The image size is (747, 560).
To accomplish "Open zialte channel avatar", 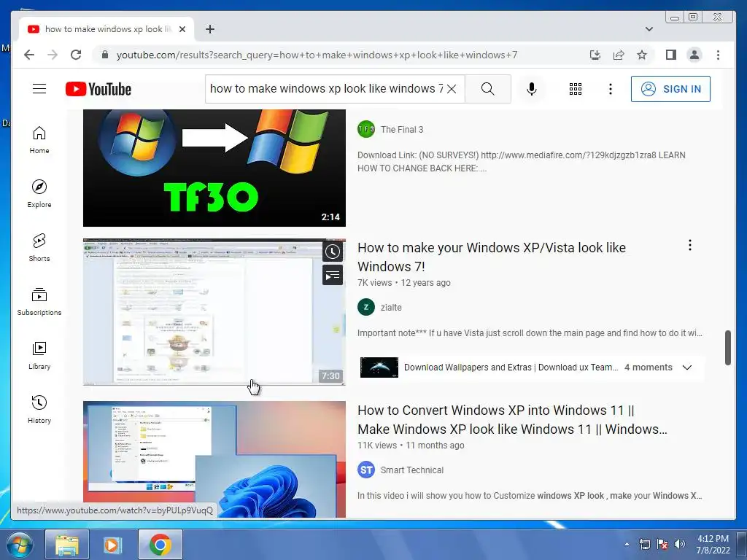I will [x=366, y=307].
